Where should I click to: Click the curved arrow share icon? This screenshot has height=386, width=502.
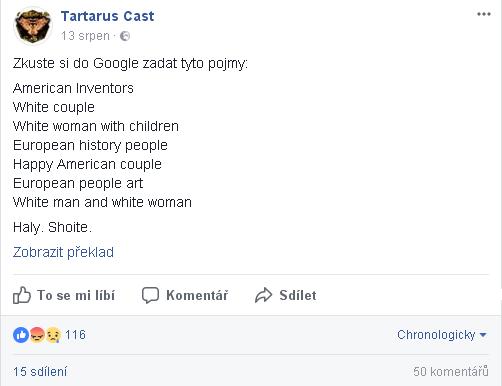pyautogui.click(x=264, y=295)
